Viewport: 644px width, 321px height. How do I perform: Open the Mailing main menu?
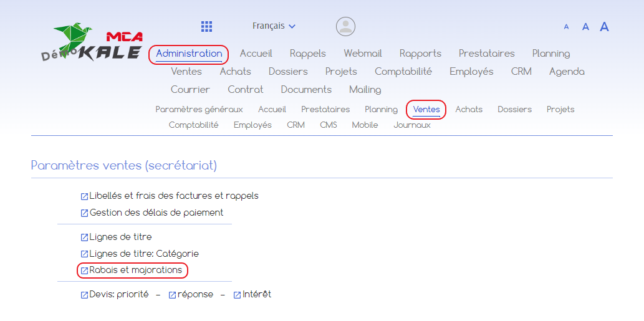[365, 90]
